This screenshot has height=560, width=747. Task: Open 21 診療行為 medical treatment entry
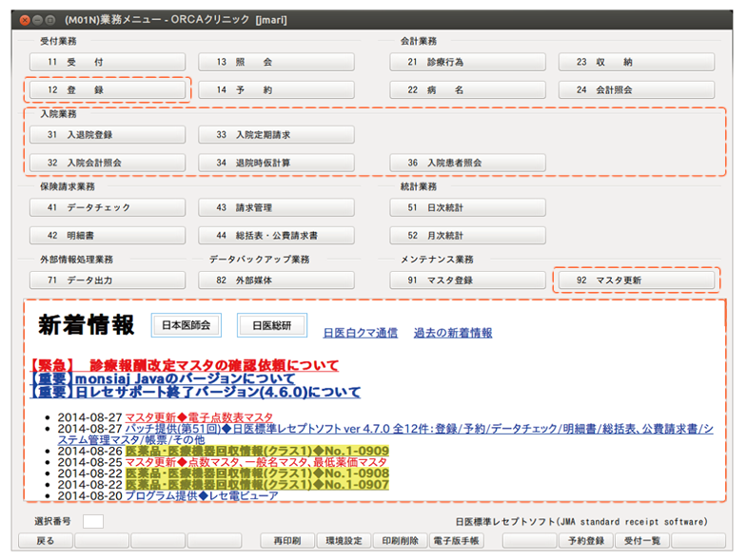point(467,62)
